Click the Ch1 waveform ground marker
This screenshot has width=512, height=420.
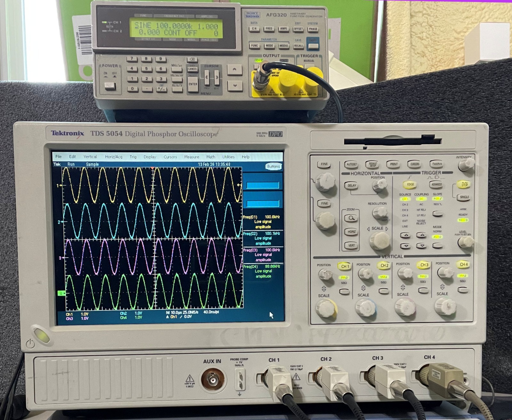tap(60, 185)
